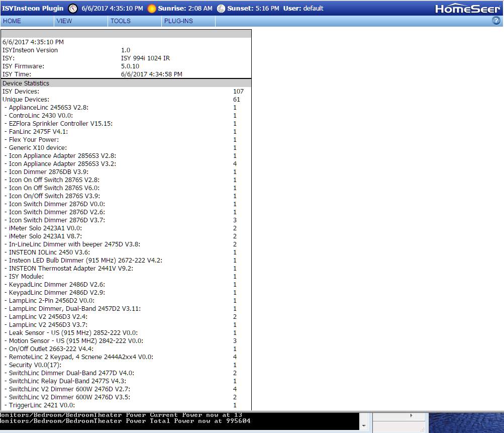Click the moon icon beside Sunset
The width and height of the screenshot is (504, 433).
tap(221, 9)
